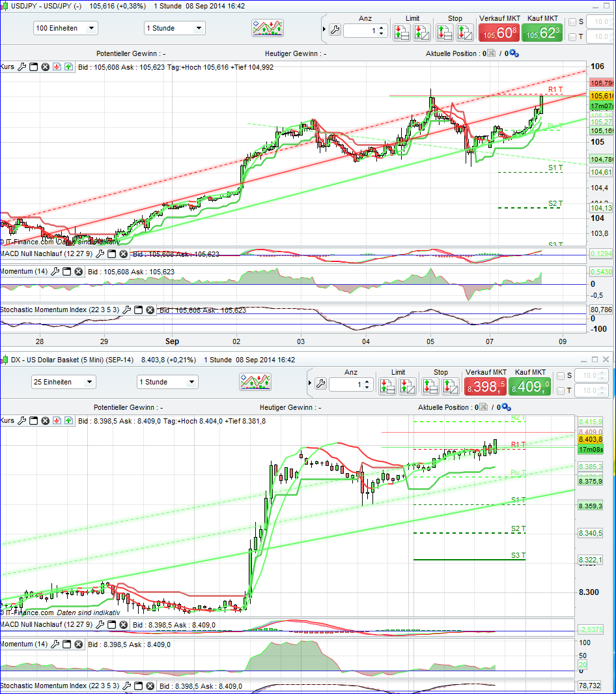Image resolution: width=616 pixels, height=694 pixels.
Task: Open the 1 Stunde timeframe dropdown
Action: click(x=173, y=28)
